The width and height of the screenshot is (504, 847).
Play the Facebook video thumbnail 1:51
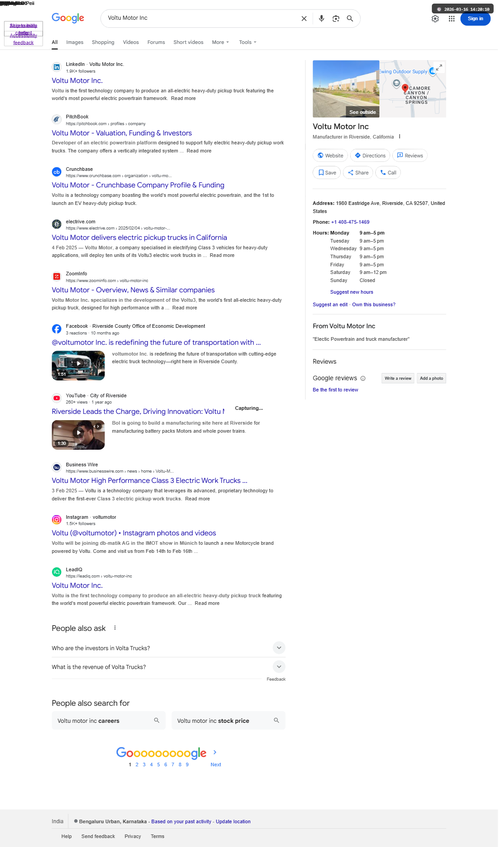(x=78, y=365)
